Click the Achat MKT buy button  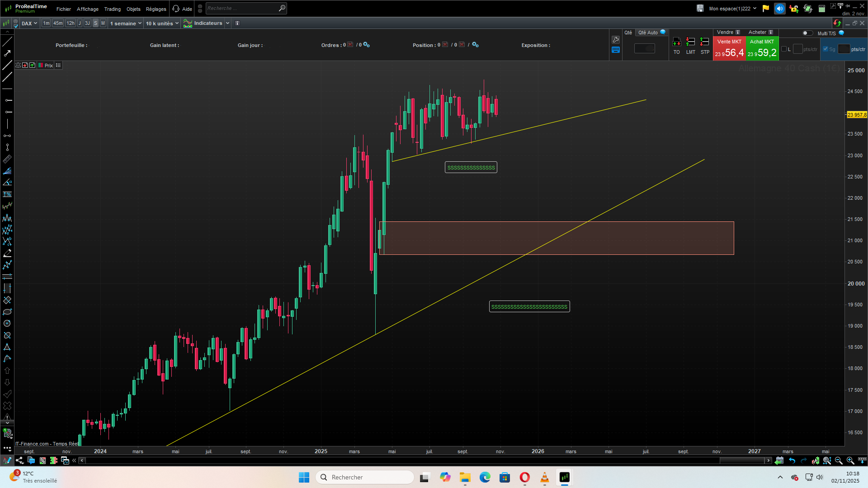pos(762,48)
